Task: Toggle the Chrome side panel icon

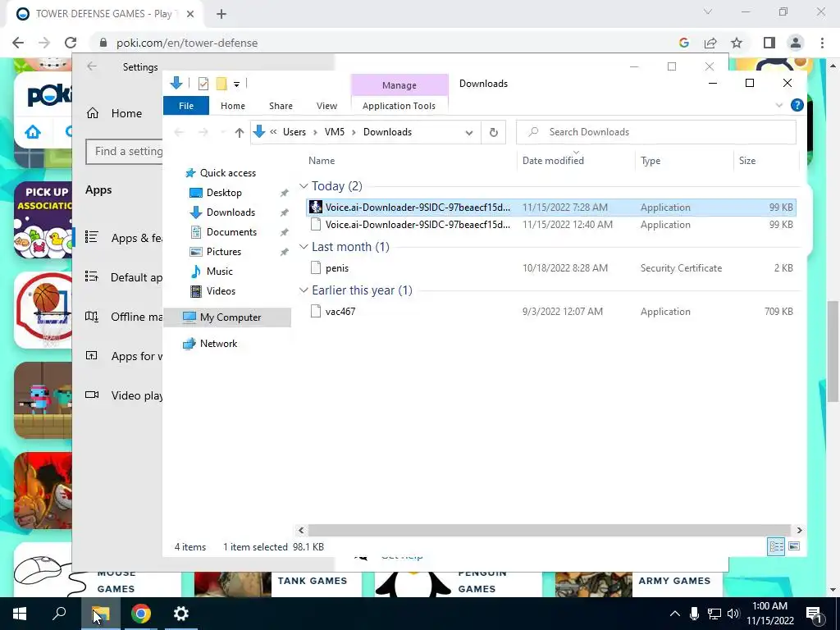Action: (769, 43)
